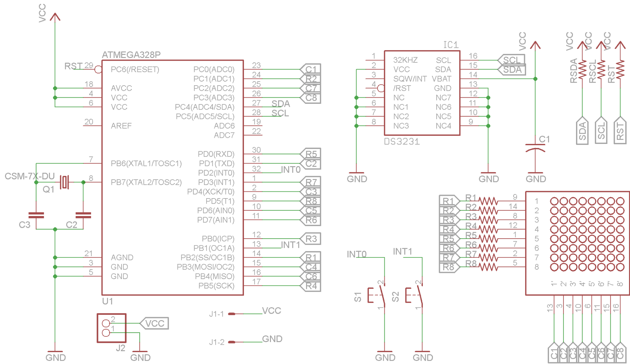Click the RST reset pin circle on PC6
The image size is (630, 364).
pyautogui.click(x=98, y=69)
